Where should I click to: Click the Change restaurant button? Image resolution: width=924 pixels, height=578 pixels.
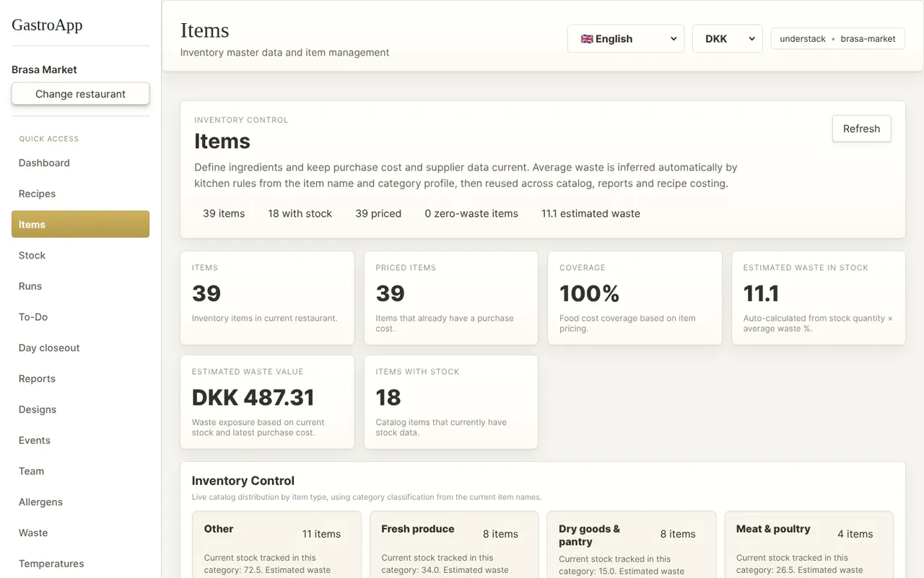80,94
